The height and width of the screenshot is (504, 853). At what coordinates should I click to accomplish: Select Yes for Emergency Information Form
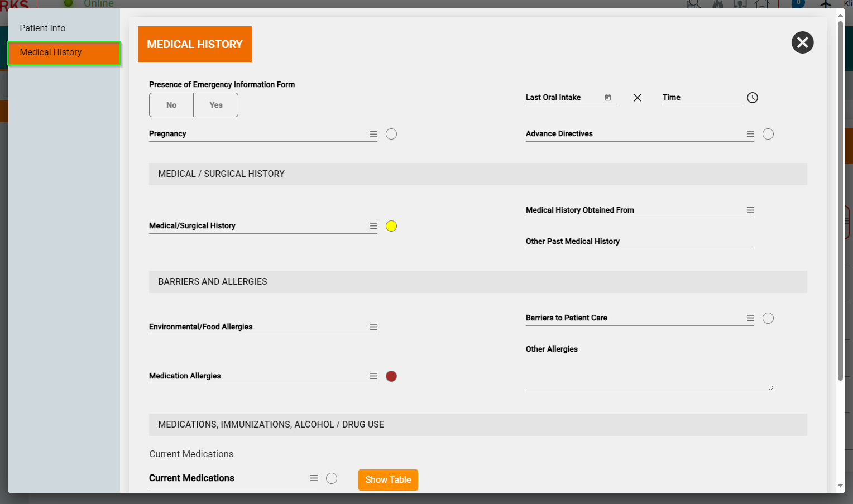(x=216, y=105)
